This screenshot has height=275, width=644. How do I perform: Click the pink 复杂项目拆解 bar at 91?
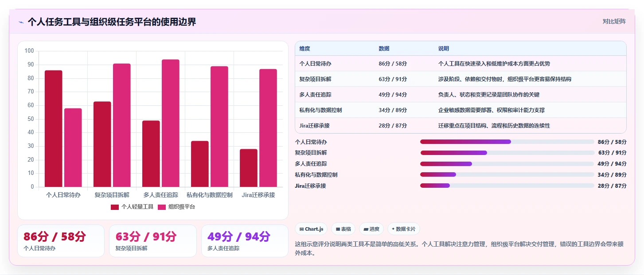[122, 125]
